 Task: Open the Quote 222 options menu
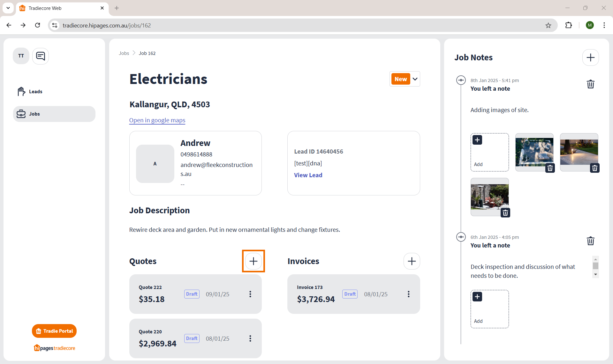(250, 294)
